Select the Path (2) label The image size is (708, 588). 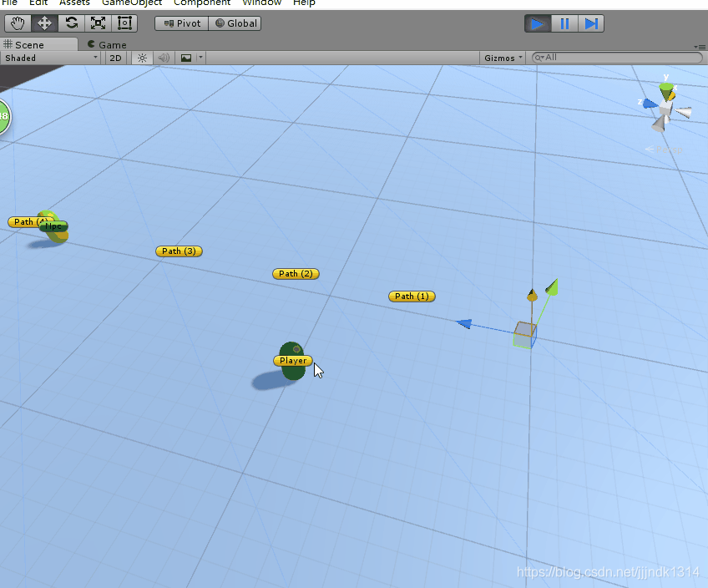(296, 274)
